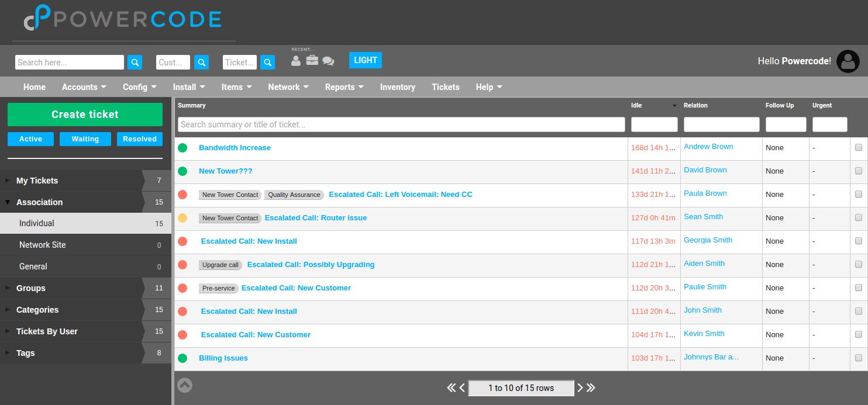Image resolution: width=868 pixels, height=405 pixels.
Task: Click the customer search magnifier icon
Action: (x=201, y=62)
